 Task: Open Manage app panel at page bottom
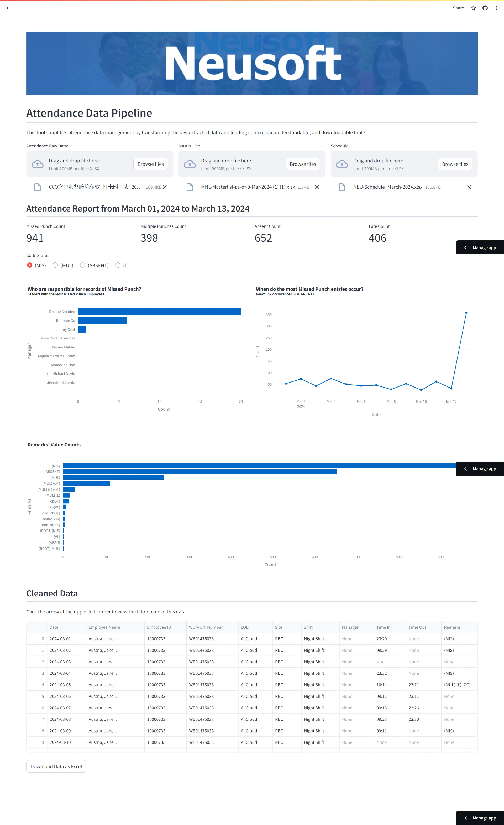coord(480,818)
